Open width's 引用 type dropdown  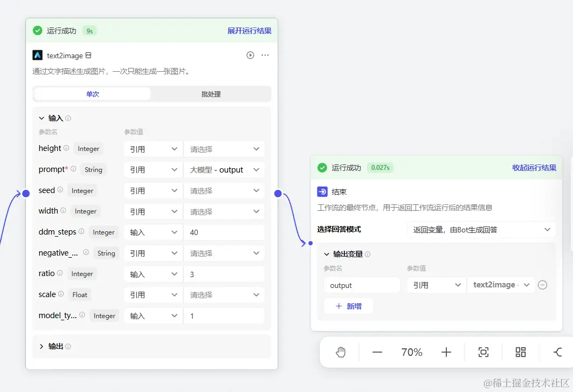click(x=153, y=211)
